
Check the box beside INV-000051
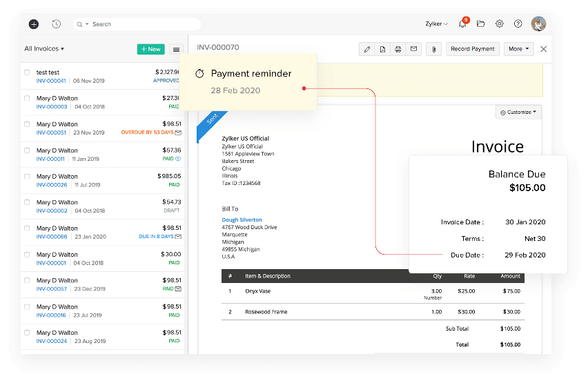[28, 125]
